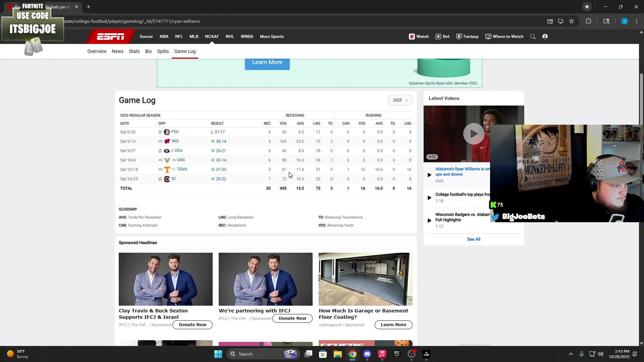The height and width of the screenshot is (362, 644).
Task: Open the Fantasy link in ESPN header
Action: pyautogui.click(x=467, y=36)
